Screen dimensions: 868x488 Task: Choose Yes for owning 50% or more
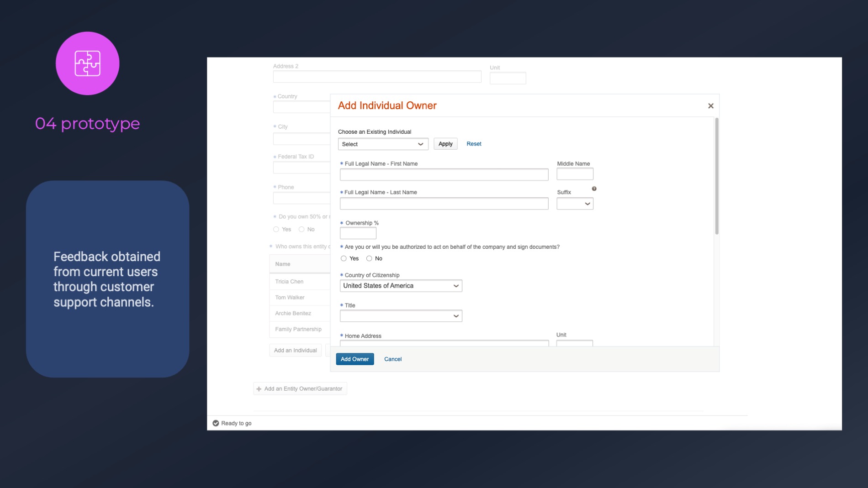[x=276, y=229]
